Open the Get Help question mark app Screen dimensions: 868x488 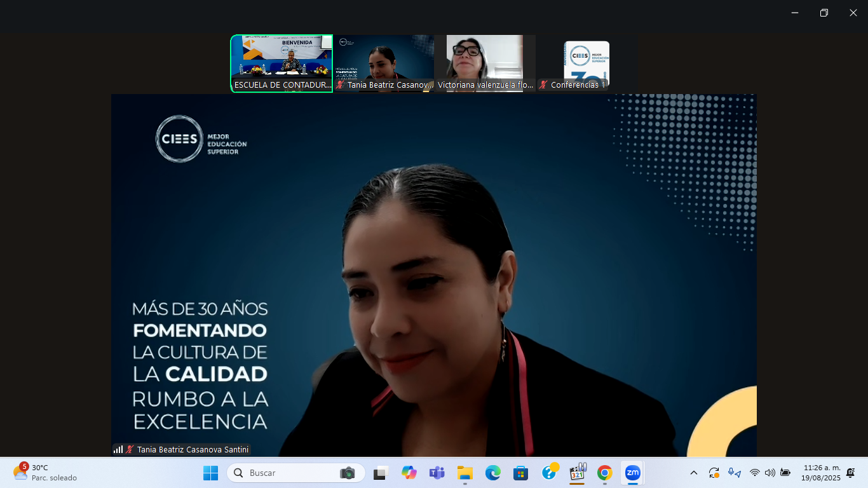[x=549, y=473]
